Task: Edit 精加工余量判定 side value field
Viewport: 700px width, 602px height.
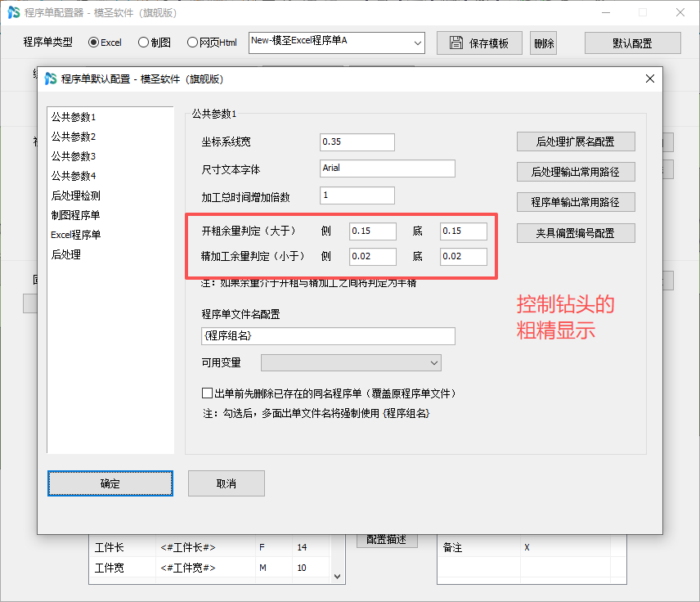Action: [x=372, y=257]
